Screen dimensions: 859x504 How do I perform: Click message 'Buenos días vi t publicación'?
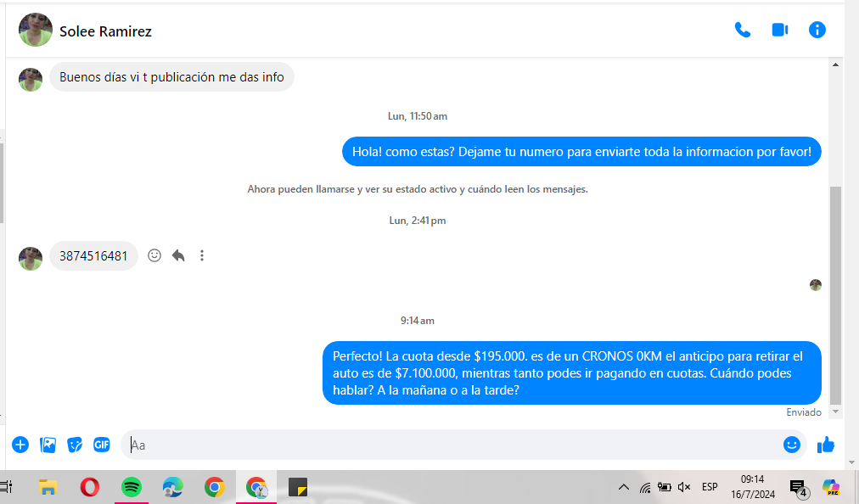coord(171,77)
